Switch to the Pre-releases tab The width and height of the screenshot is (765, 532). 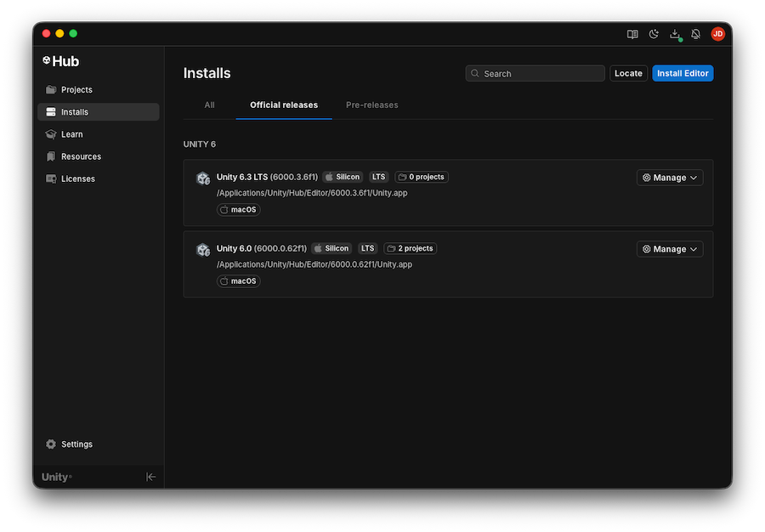click(371, 105)
